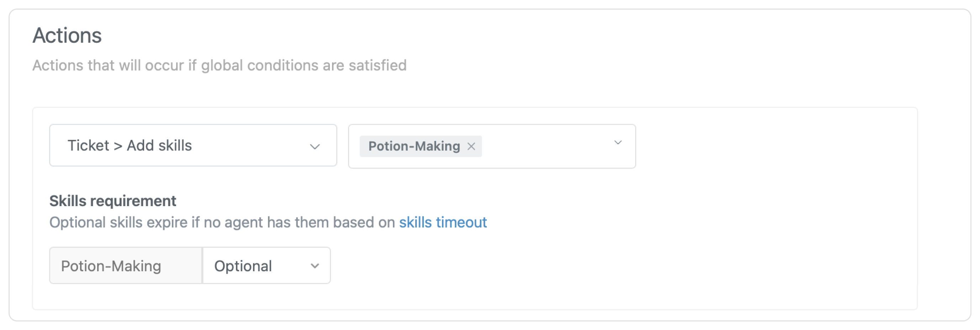Image resolution: width=980 pixels, height=330 pixels.
Task: Click the Actions heading
Action: [67, 36]
